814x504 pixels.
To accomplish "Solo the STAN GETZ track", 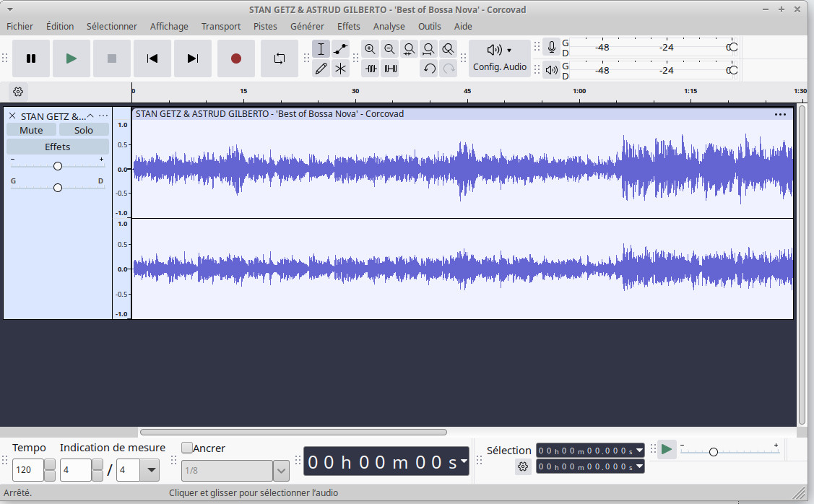I will [x=84, y=130].
